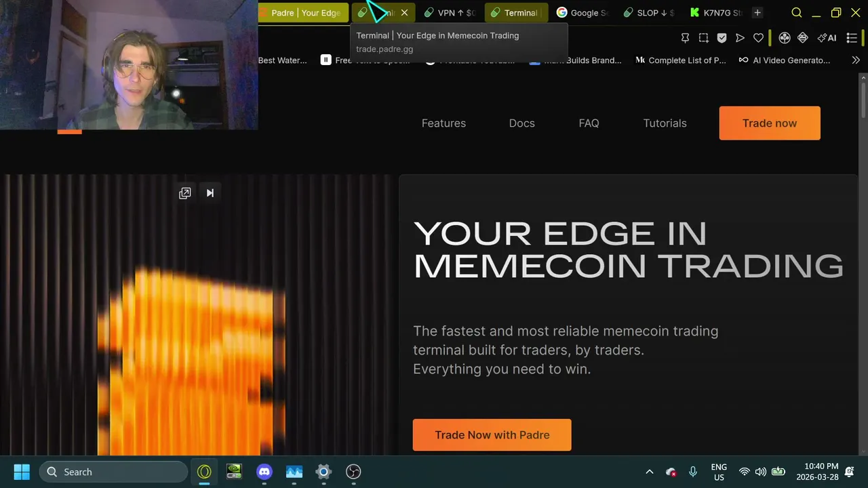Screen dimensions: 868x488
Task: Expand the bookmarks bar overflow chevron
Action: (x=856, y=60)
